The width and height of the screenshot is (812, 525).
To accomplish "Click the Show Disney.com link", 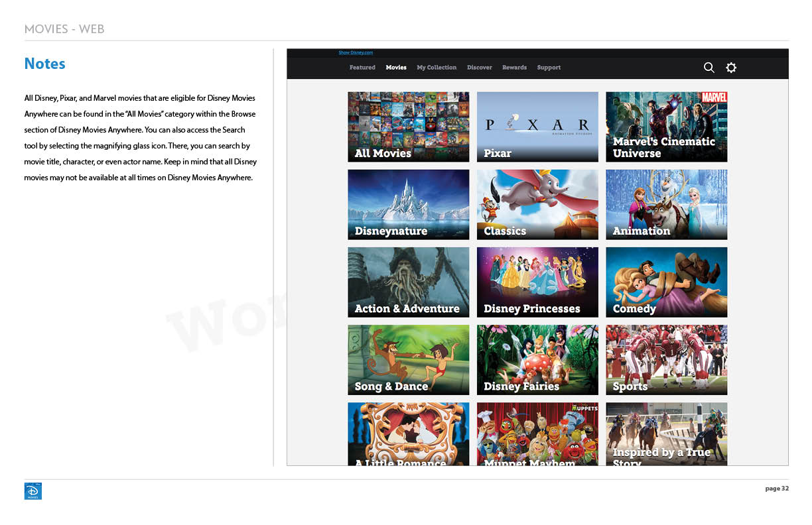I will 356,53.
